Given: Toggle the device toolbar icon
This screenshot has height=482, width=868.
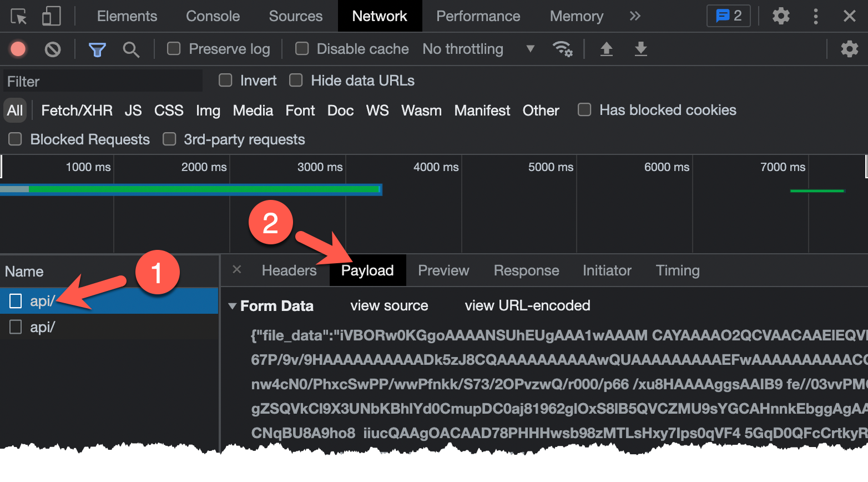Looking at the screenshot, I should pyautogui.click(x=51, y=16).
